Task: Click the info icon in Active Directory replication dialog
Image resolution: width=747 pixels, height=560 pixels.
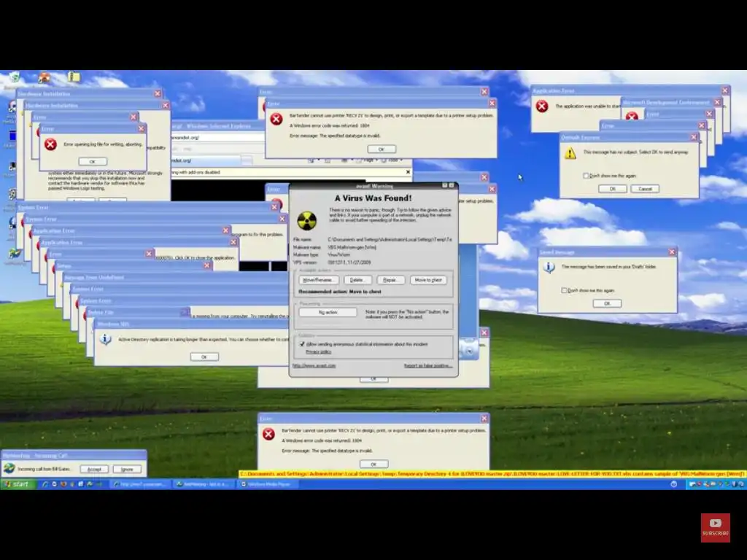Action: click(105, 340)
